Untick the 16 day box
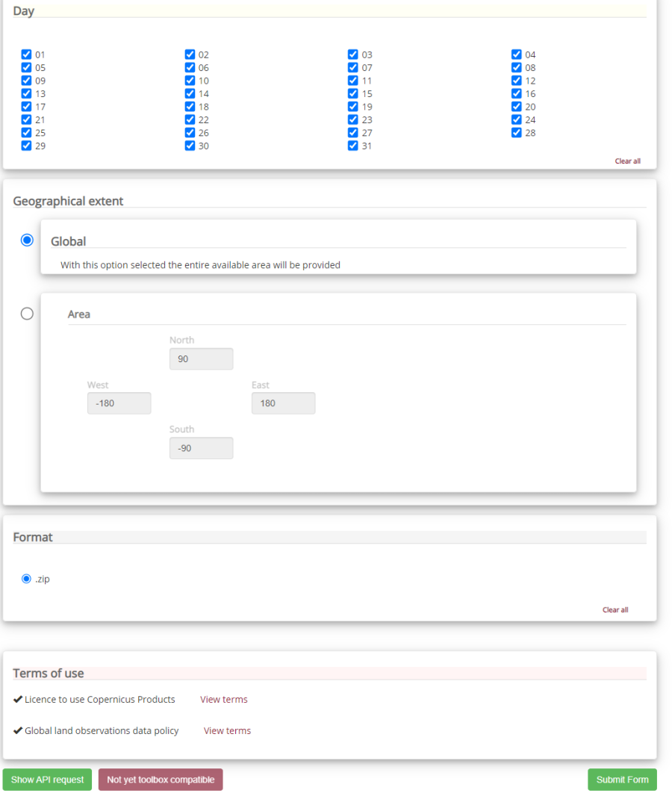The width and height of the screenshot is (672, 805). pyautogui.click(x=517, y=93)
